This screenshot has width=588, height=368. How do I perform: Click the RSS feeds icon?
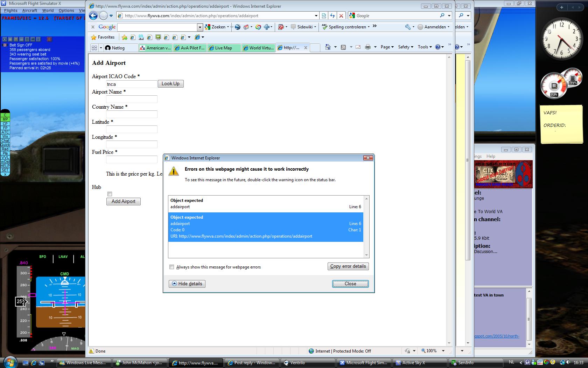343,47
